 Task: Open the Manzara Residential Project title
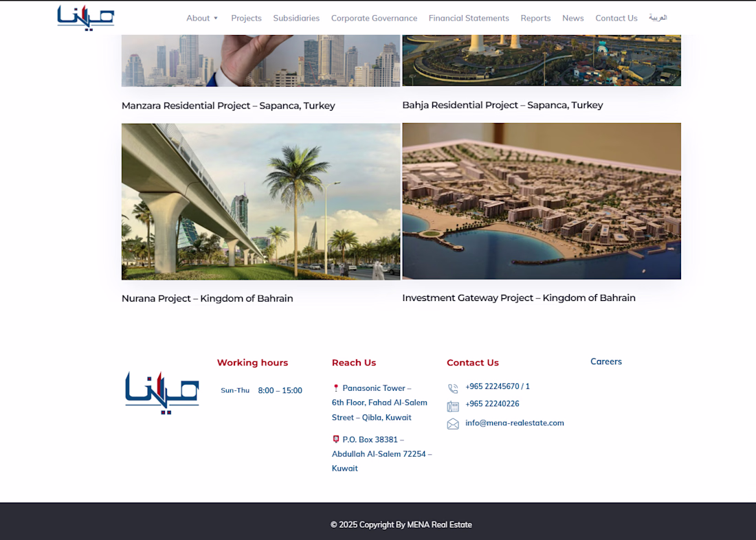point(228,106)
